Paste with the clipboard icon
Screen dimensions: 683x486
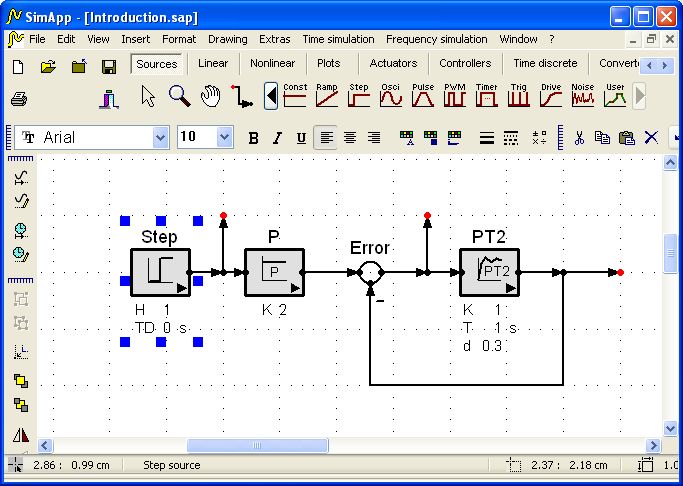tap(626, 138)
